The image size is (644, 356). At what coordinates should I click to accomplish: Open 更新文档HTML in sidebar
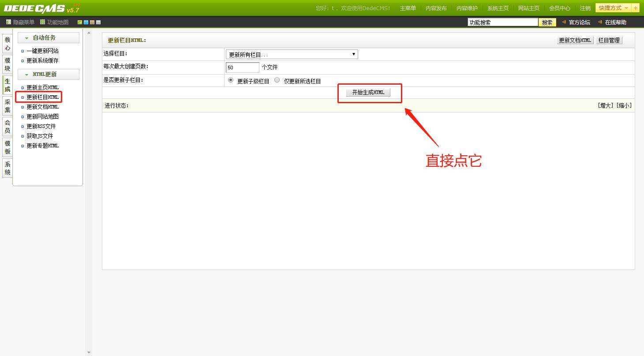coord(42,107)
